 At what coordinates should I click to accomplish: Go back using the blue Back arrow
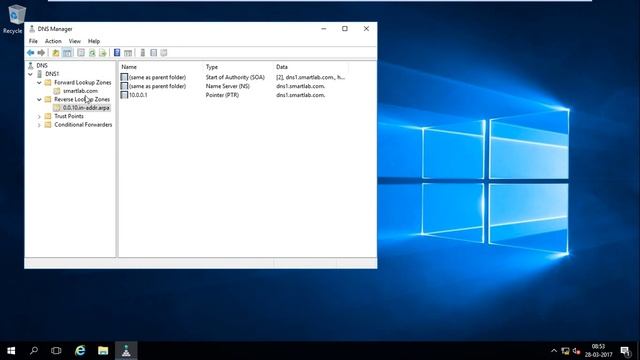coord(31,53)
